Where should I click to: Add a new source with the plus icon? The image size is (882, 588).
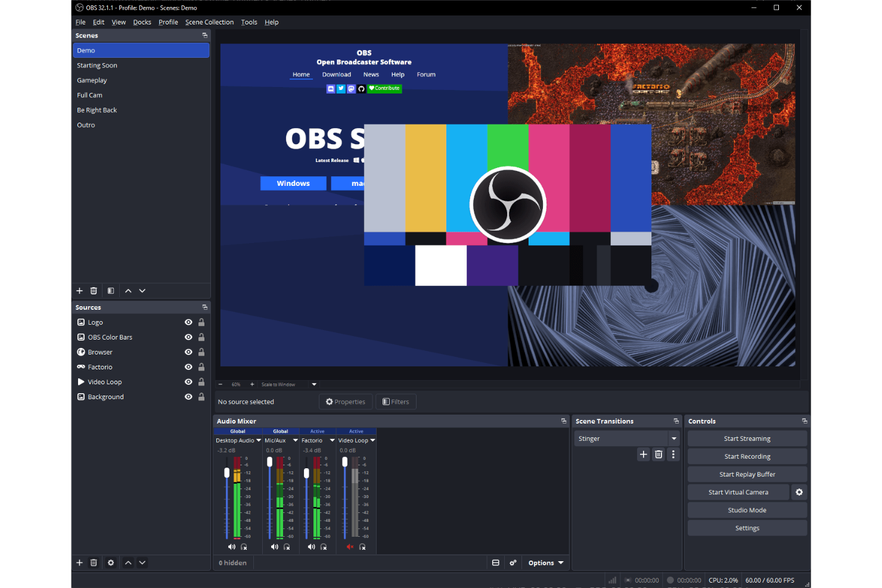(79, 562)
